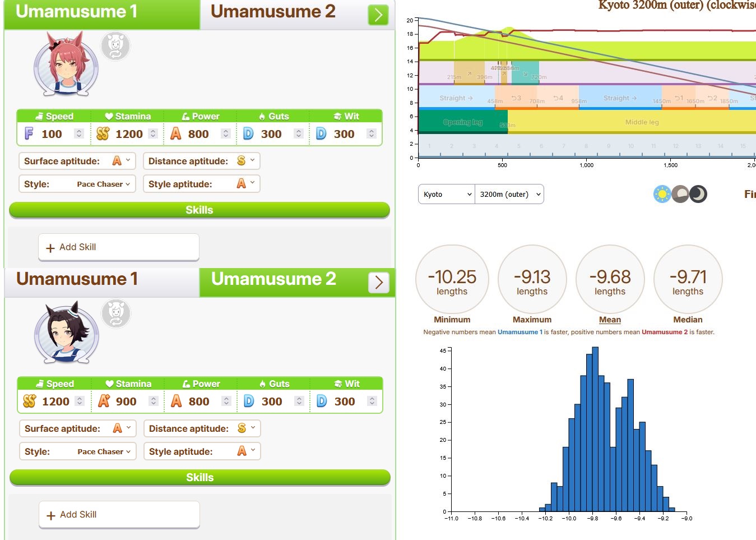Open Surface aptitude dropdown in red-haired panel
This screenshot has width=756, height=540.
click(x=77, y=161)
